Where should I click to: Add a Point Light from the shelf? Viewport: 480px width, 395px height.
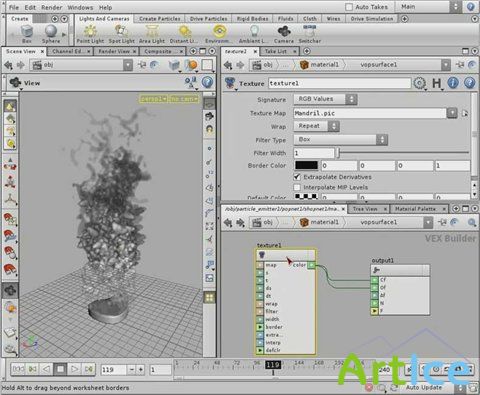tap(90, 35)
